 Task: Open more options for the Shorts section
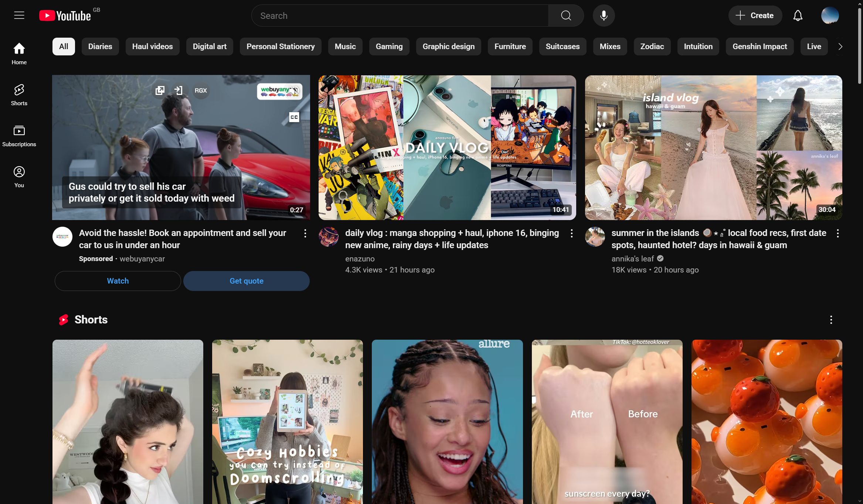point(831,320)
